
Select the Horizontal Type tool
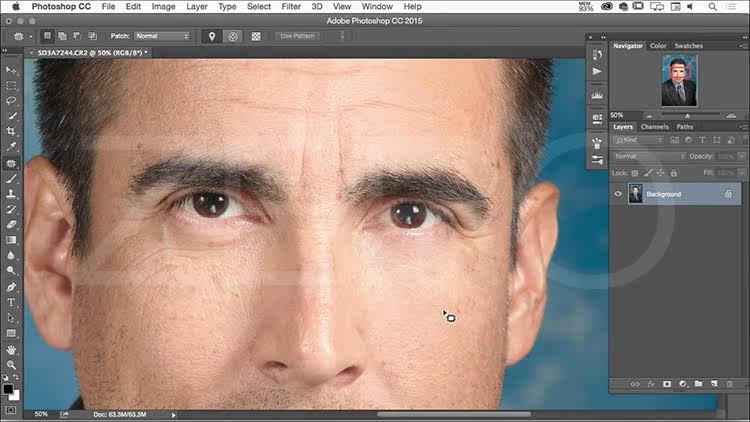(11, 302)
